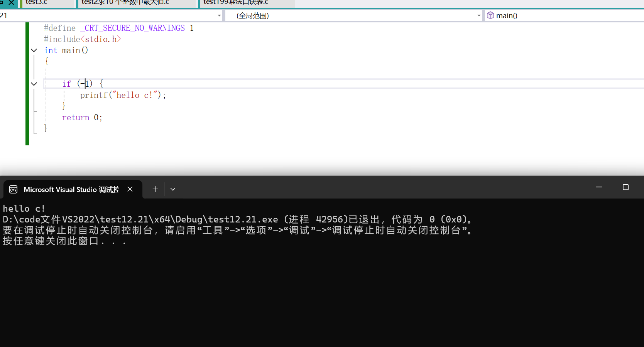Switch to the test3.c tab
This screenshot has width=644, height=347.
pyautogui.click(x=47, y=3)
